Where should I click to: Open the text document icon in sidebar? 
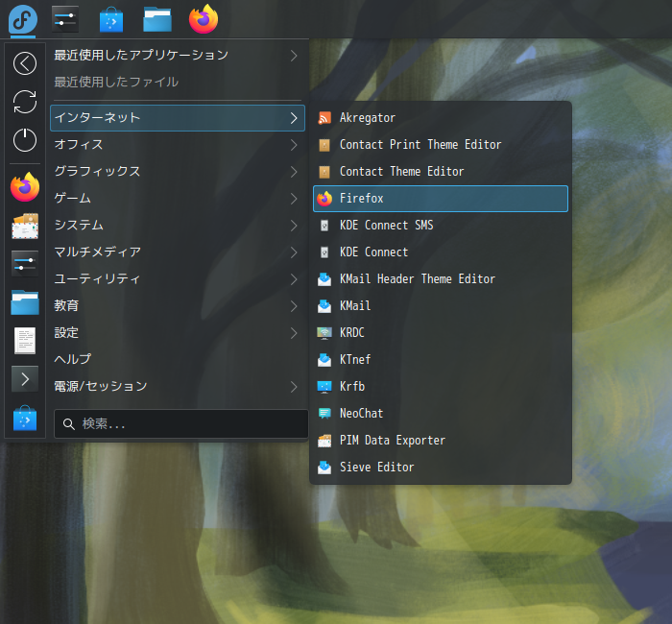coord(25,341)
